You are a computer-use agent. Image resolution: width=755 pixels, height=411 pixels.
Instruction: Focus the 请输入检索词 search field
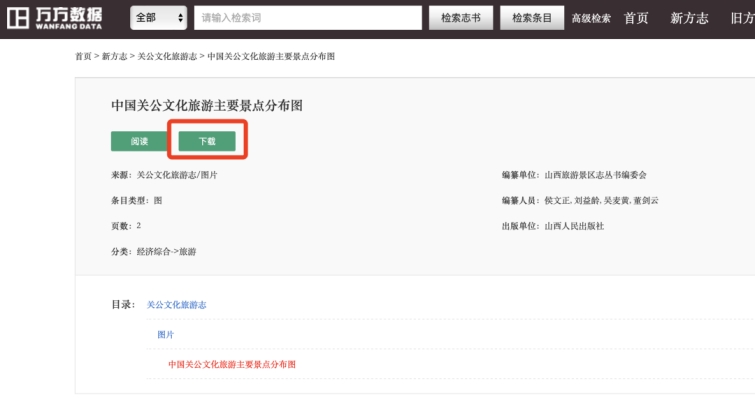click(x=307, y=18)
